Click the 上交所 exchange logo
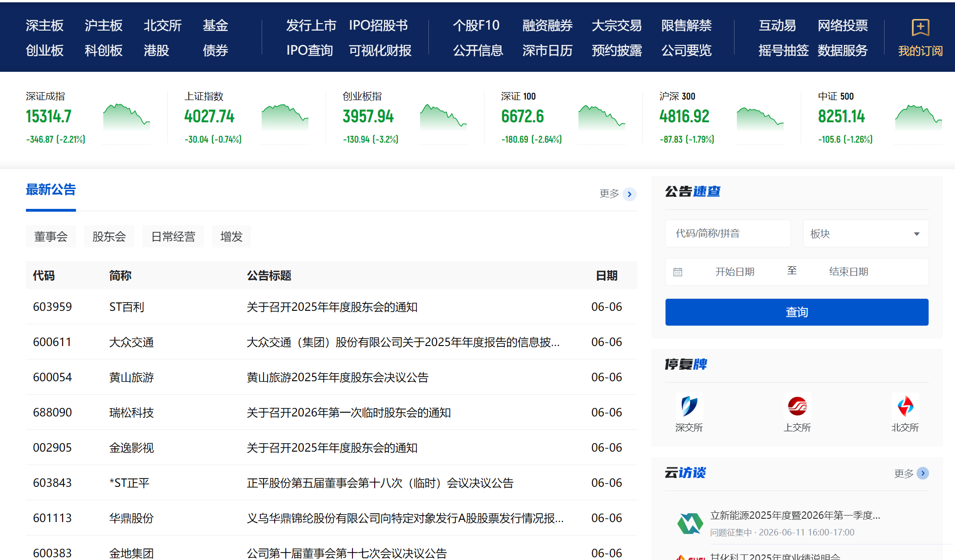This screenshot has height=560, width=955. (797, 406)
